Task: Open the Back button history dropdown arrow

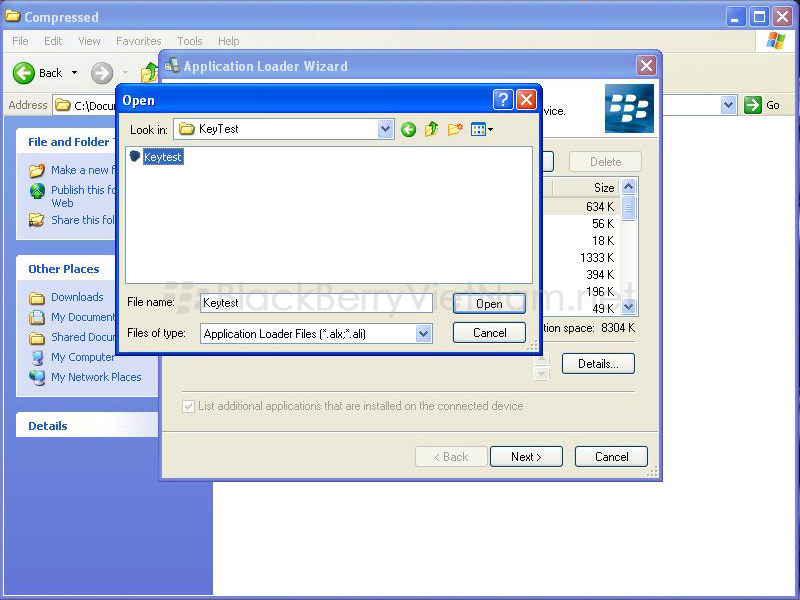Action: pos(74,73)
